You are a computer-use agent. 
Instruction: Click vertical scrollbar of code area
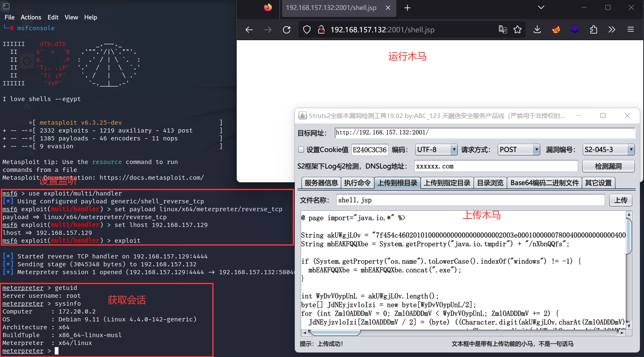click(629, 235)
